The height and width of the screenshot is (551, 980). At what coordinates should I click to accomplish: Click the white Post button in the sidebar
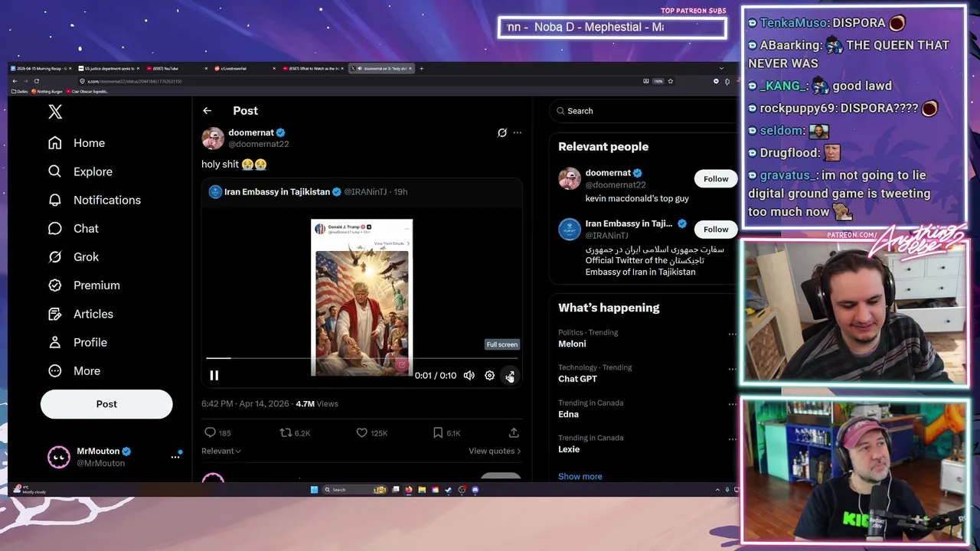click(106, 404)
